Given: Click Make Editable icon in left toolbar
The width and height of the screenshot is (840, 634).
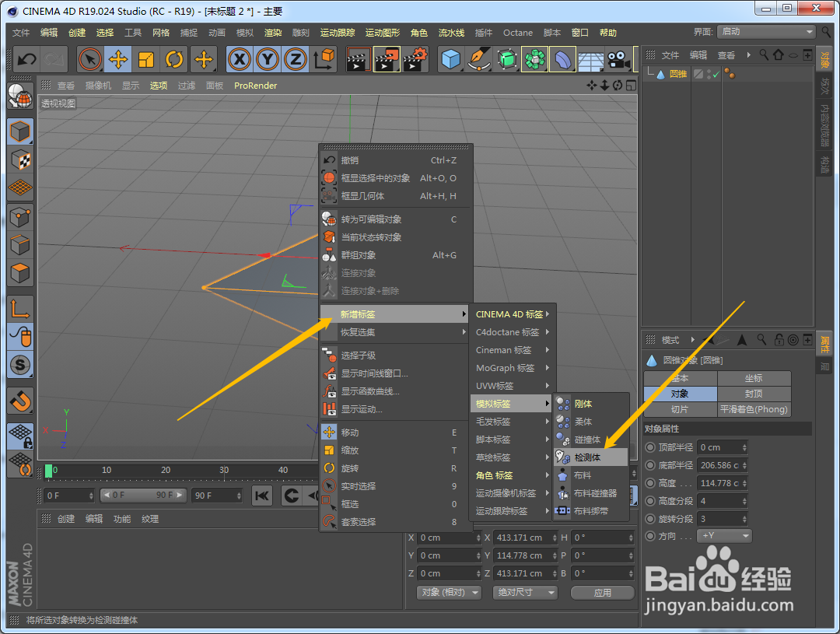Looking at the screenshot, I should pyautogui.click(x=20, y=97).
